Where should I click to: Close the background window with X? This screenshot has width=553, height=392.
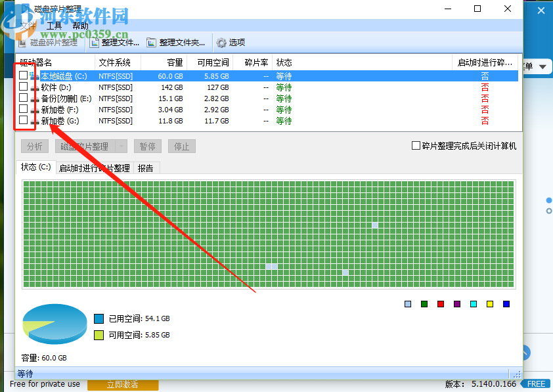(541, 11)
